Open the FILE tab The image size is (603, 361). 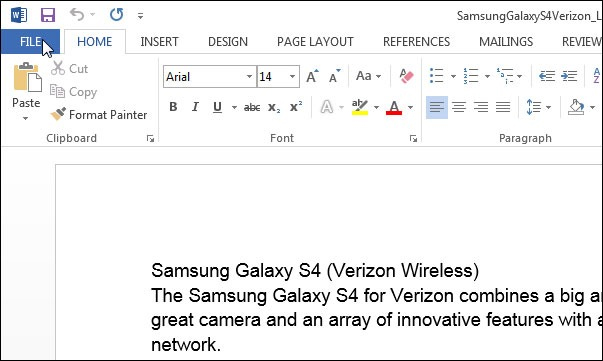point(30,42)
